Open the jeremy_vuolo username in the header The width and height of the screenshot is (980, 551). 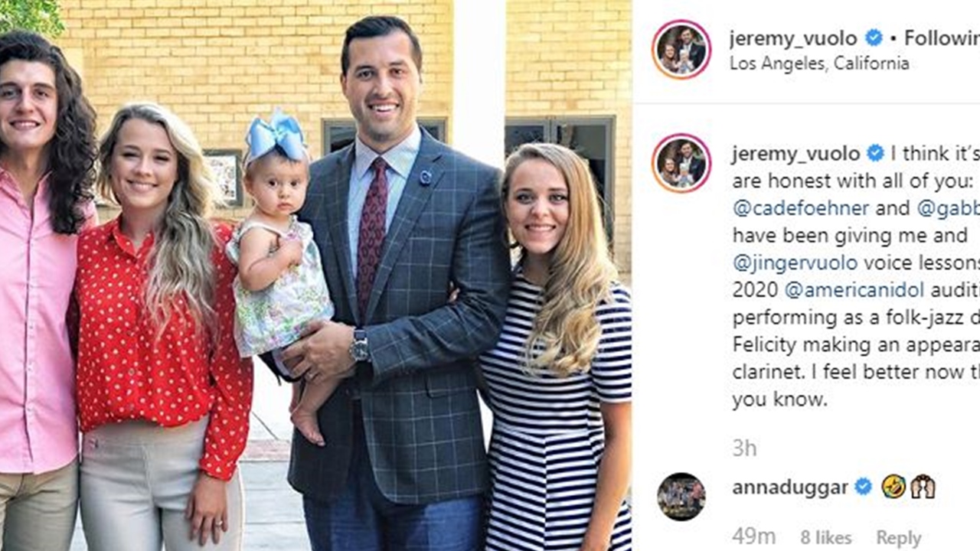pyautogui.click(x=795, y=37)
